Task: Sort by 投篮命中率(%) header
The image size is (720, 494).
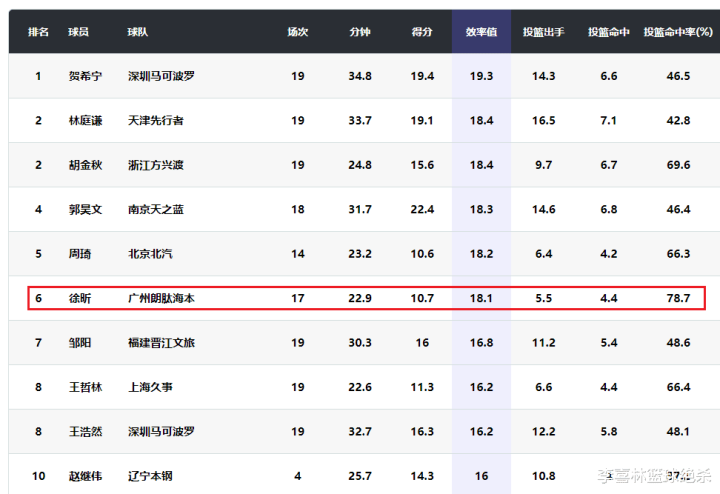Action: pyautogui.click(x=678, y=32)
